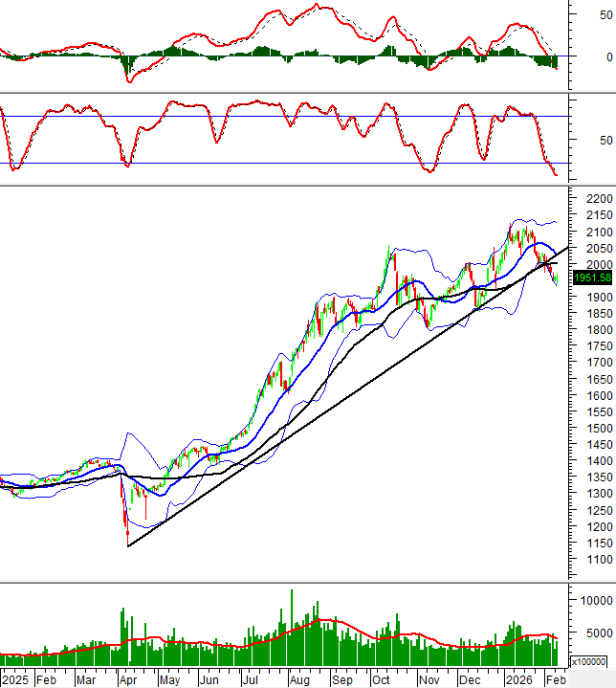This screenshot has width=616, height=688.
Task: Click the Oct label on the time axis
Action: coord(382,678)
